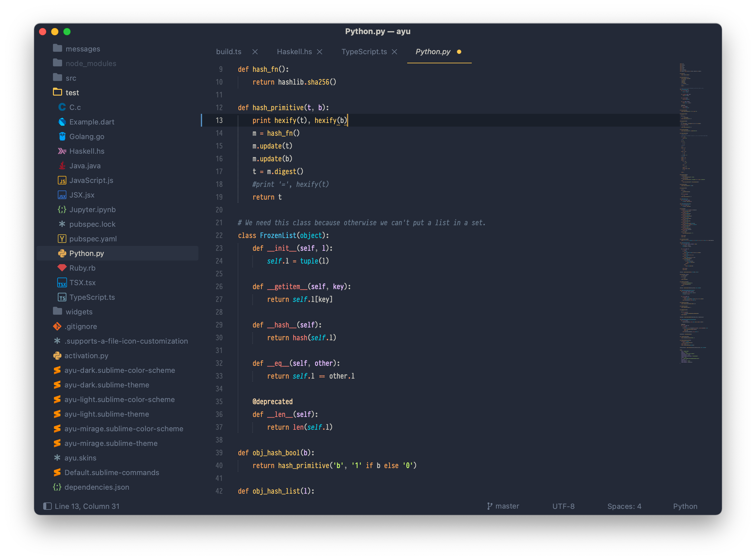Click the YAML icon beside pubspec.yaml
756x560 pixels.
62,239
